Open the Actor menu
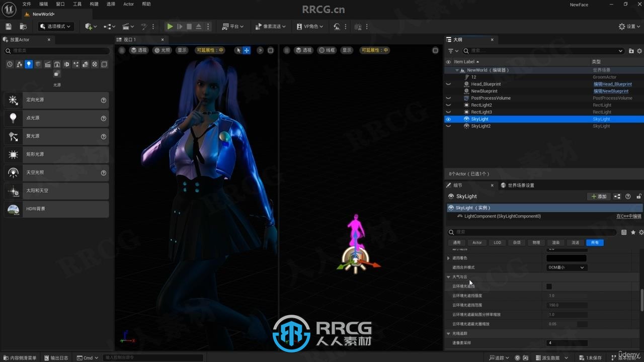Viewport: 644px width, 362px height. (128, 4)
